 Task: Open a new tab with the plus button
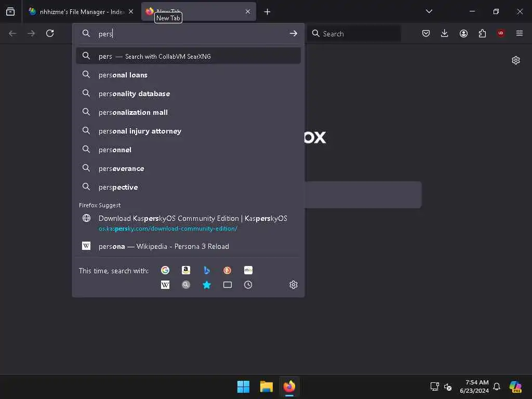tap(268, 12)
